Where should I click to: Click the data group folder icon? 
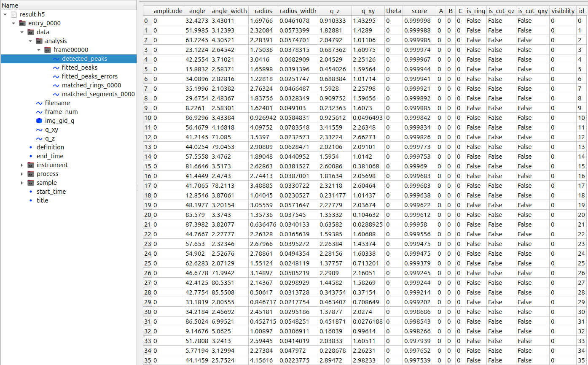click(x=31, y=32)
